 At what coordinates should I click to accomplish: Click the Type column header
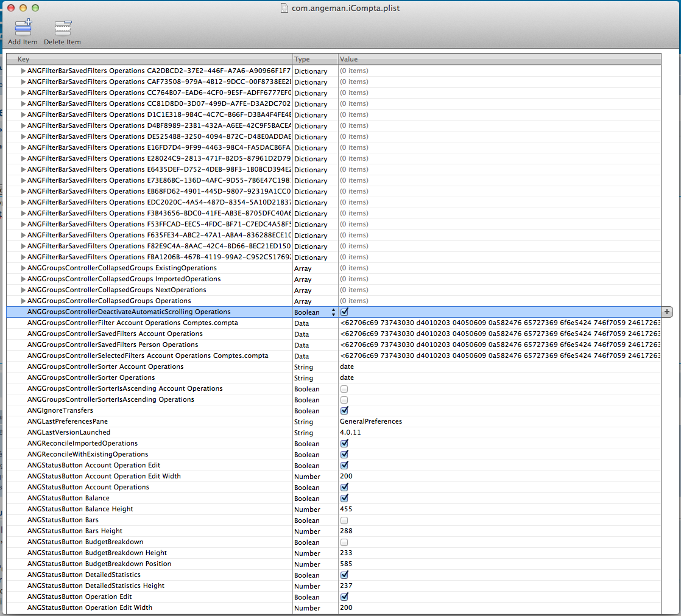tap(315, 59)
